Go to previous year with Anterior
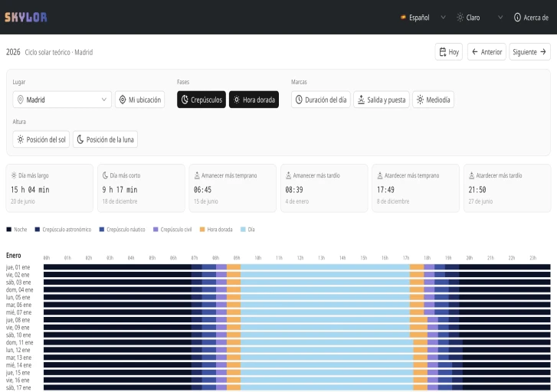Screen dimensions: 557x392 (x=487, y=52)
